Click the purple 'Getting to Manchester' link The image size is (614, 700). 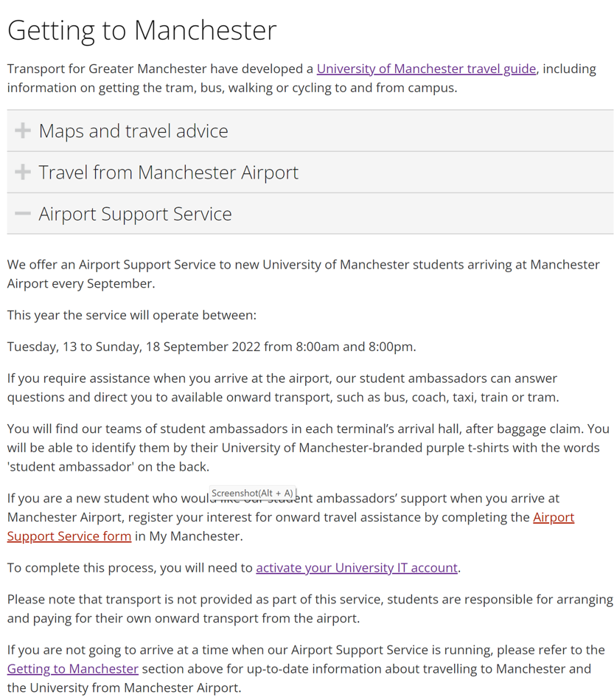[x=73, y=668]
